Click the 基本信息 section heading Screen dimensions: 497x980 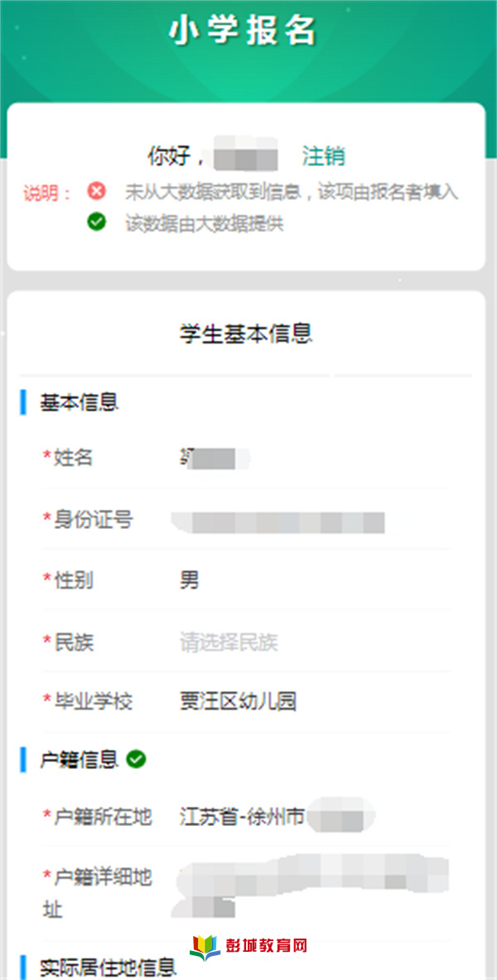pos(80,402)
